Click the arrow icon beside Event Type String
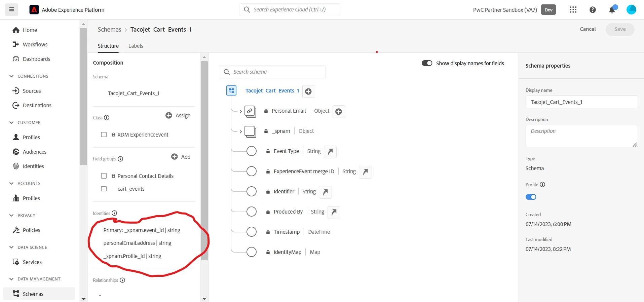The width and height of the screenshot is (644, 302). click(330, 152)
